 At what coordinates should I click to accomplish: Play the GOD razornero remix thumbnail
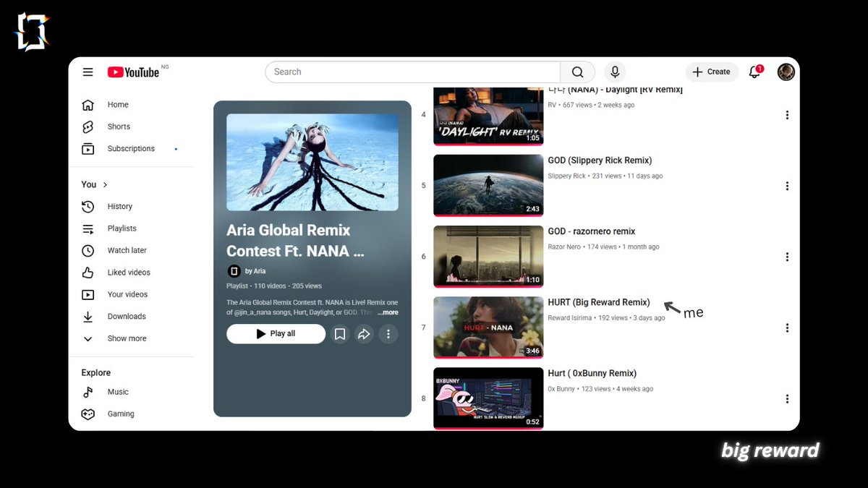pyautogui.click(x=488, y=256)
